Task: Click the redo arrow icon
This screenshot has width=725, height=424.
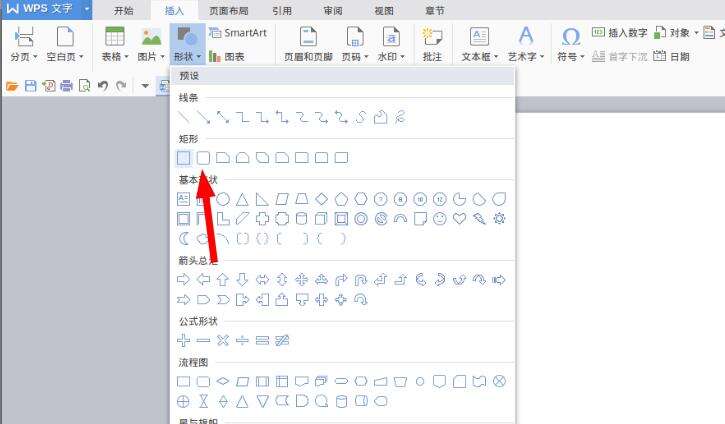Action: click(x=121, y=86)
